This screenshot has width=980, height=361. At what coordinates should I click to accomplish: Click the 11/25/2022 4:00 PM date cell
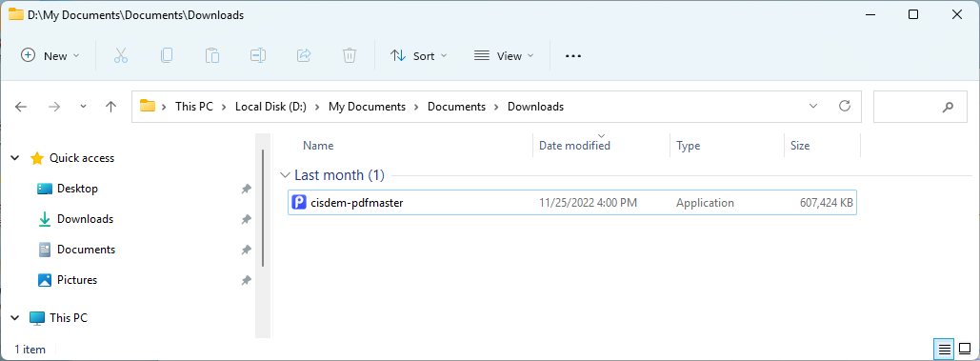coord(589,202)
